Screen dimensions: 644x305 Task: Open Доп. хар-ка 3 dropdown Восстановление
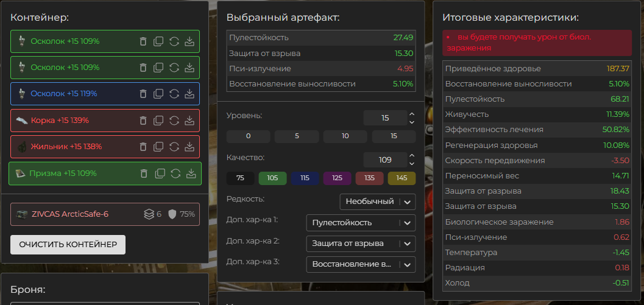[x=361, y=264]
